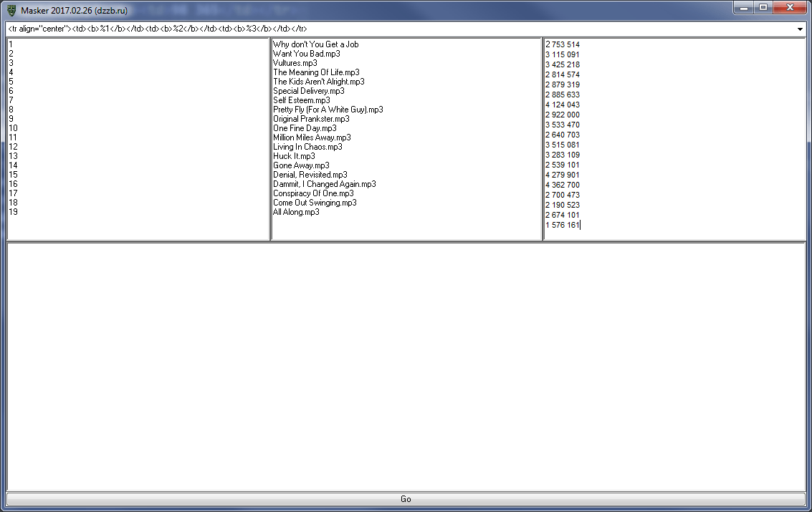Click the Dammit, I Changed Again.mp3 line
Viewport: 812px width, 512px height.
coord(324,184)
